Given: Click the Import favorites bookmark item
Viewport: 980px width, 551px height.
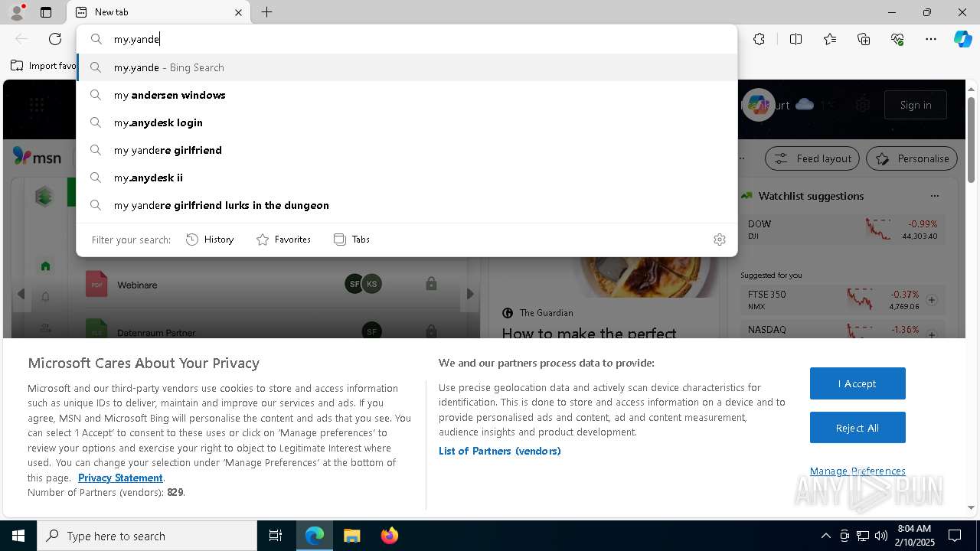Looking at the screenshot, I should [x=43, y=66].
